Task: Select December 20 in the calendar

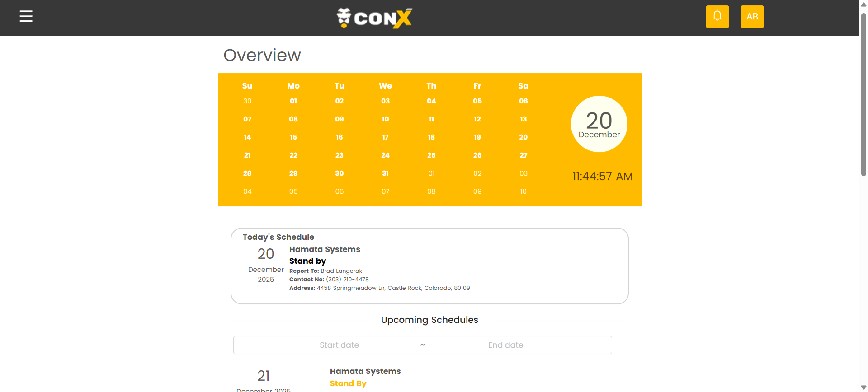Action: tap(523, 137)
